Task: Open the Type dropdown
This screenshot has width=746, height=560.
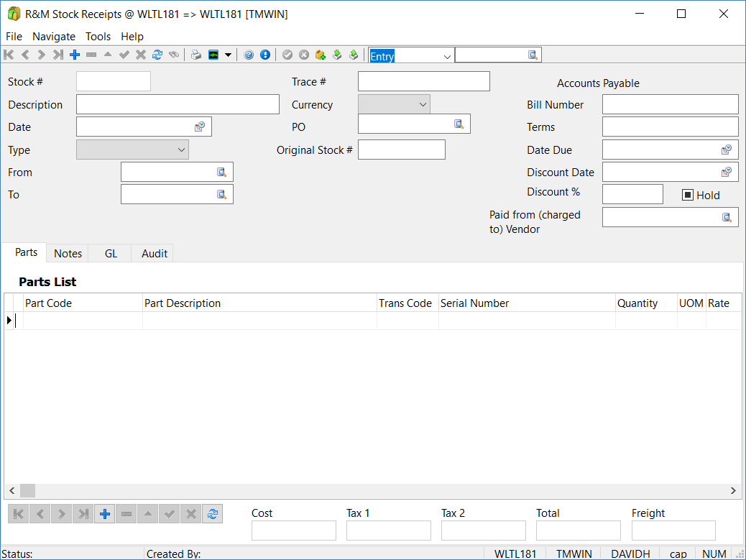Action: 180,150
